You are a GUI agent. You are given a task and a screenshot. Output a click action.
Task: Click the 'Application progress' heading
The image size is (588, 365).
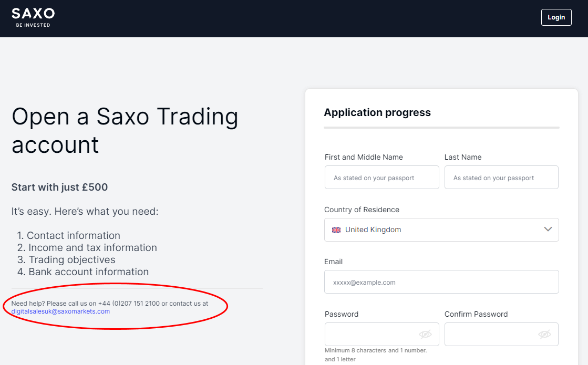(377, 112)
